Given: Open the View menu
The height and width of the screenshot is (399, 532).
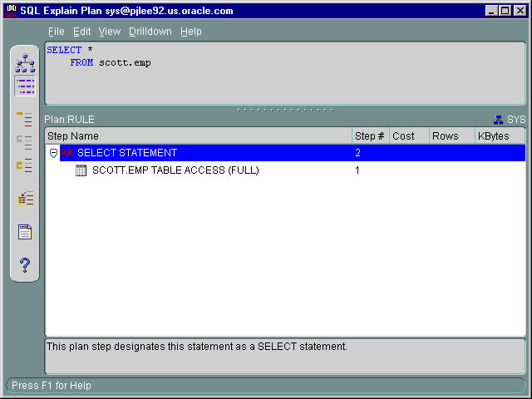Looking at the screenshot, I should pyautogui.click(x=109, y=32).
